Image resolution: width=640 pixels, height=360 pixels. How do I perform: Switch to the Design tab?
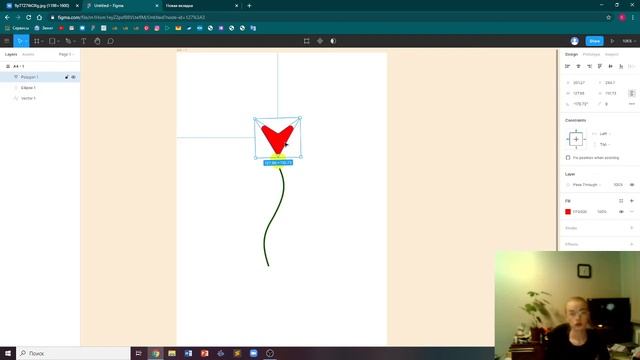coord(571,54)
